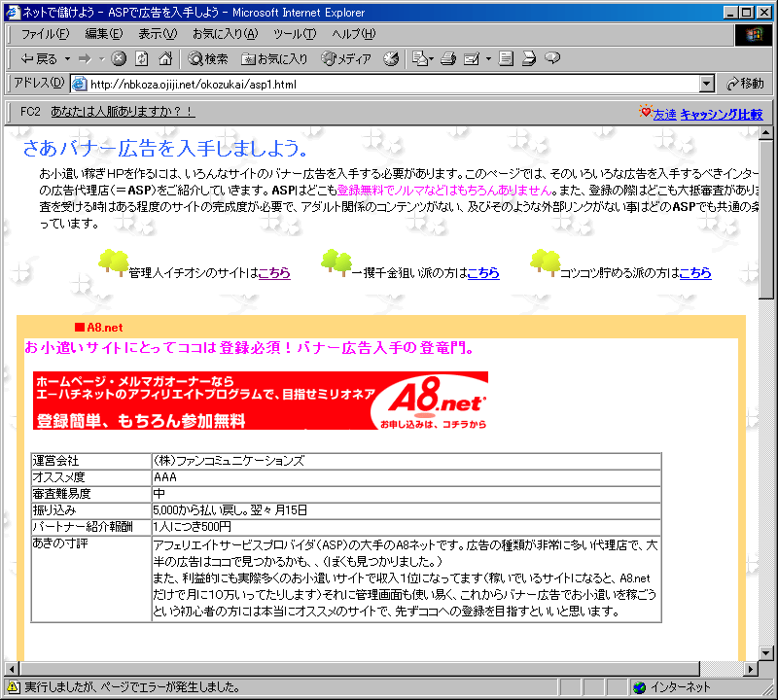Click the FC2 label in the links bar
Image resolution: width=778 pixels, height=700 pixels.
(x=30, y=112)
